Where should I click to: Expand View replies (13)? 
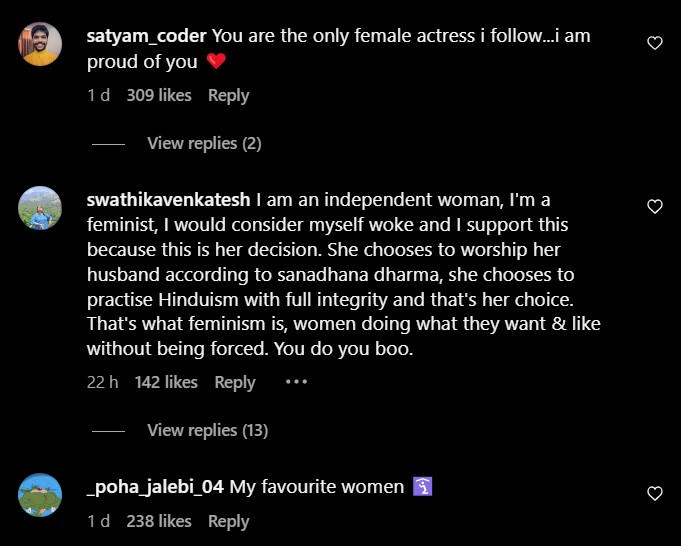click(x=207, y=430)
